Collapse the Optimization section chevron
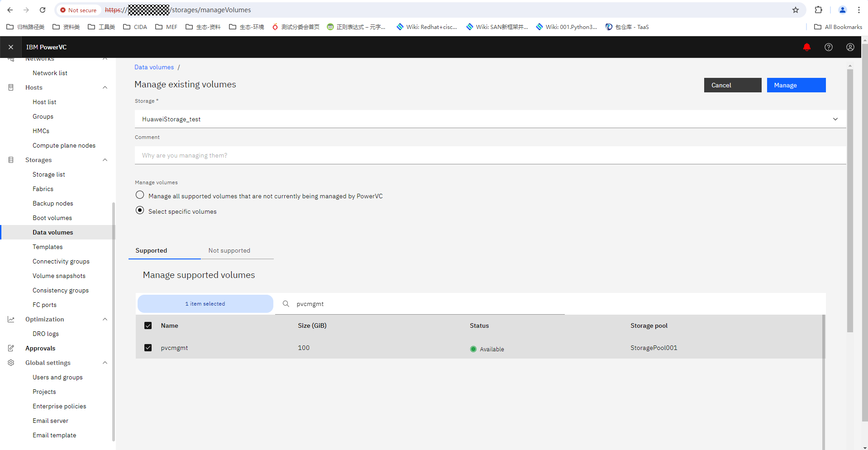The width and height of the screenshot is (868, 450). pos(105,319)
